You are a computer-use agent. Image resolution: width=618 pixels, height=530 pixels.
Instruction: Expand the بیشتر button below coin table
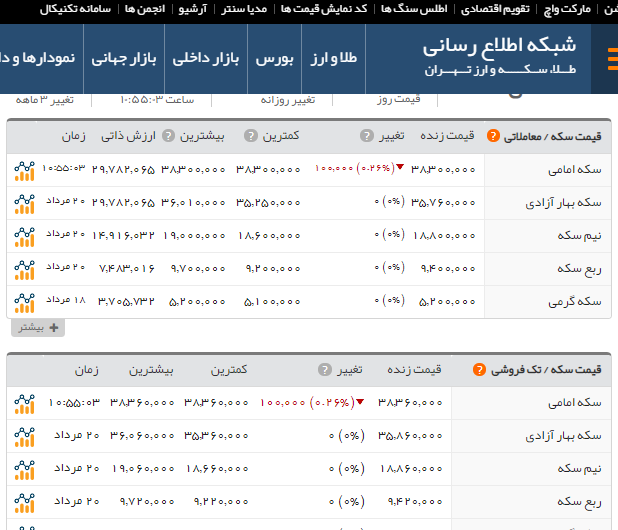click(37, 328)
